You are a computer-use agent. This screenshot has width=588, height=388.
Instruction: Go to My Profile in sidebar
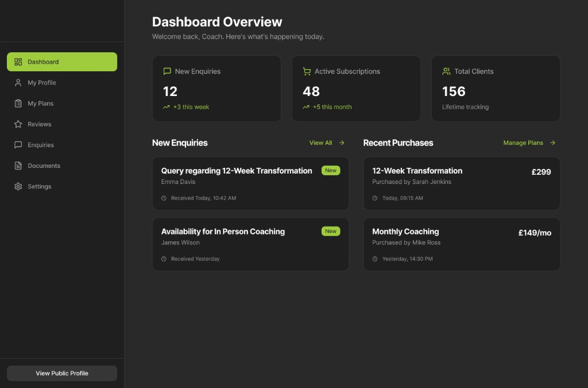coord(62,83)
